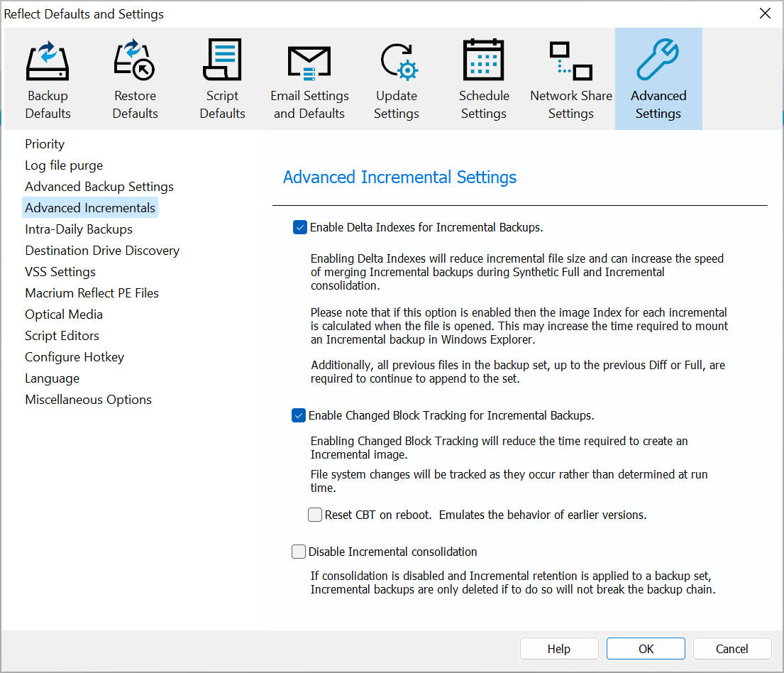Select Advanced Incrementals in sidebar
This screenshot has height=673, width=784.
click(90, 208)
